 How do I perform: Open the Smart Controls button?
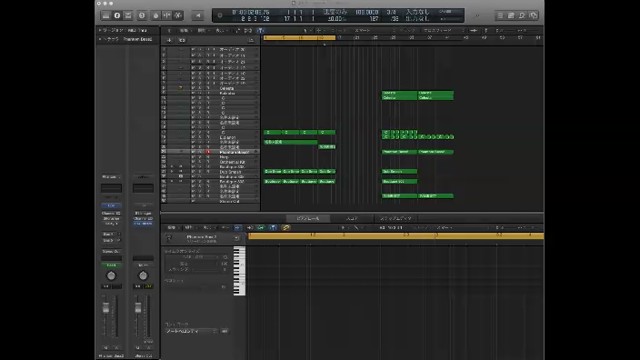156,16
